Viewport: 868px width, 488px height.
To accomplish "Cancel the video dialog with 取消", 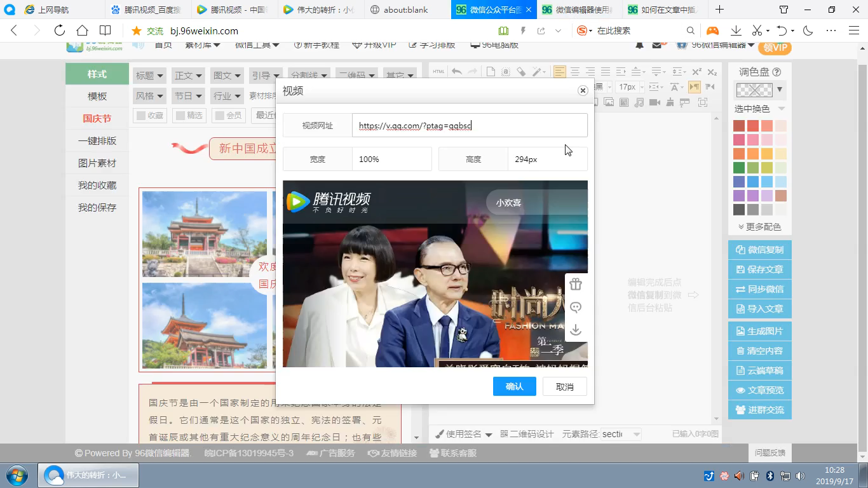I will 564,386.
